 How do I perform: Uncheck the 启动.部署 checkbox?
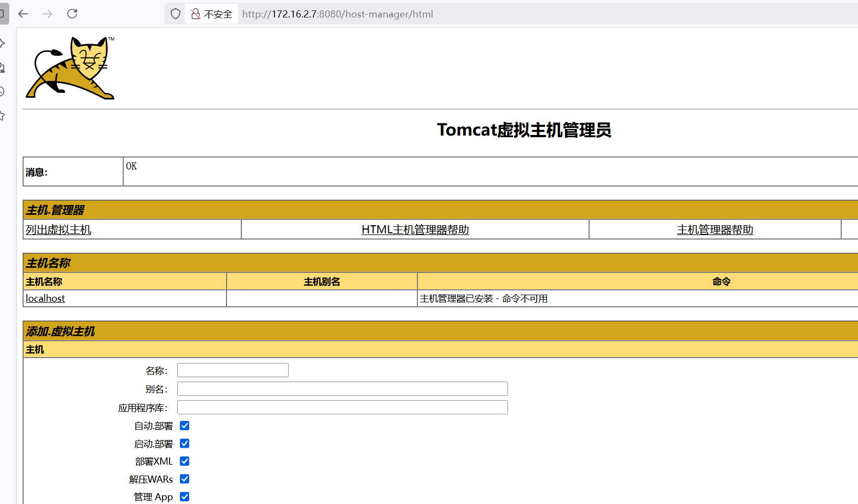[185, 443]
